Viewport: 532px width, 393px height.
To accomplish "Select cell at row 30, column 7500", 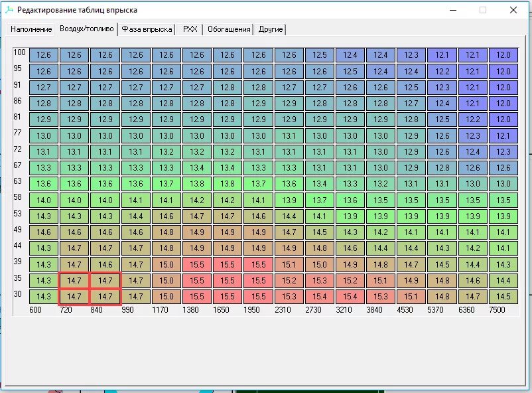I will click(503, 297).
